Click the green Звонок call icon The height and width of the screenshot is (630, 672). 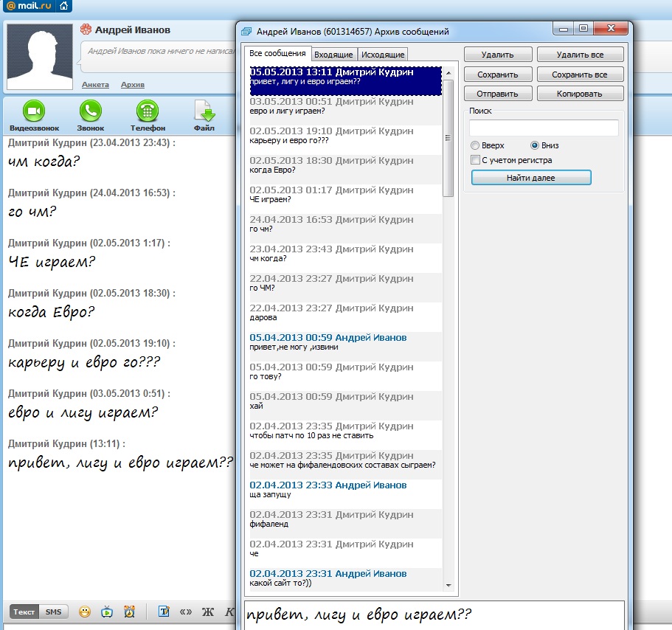[91, 111]
